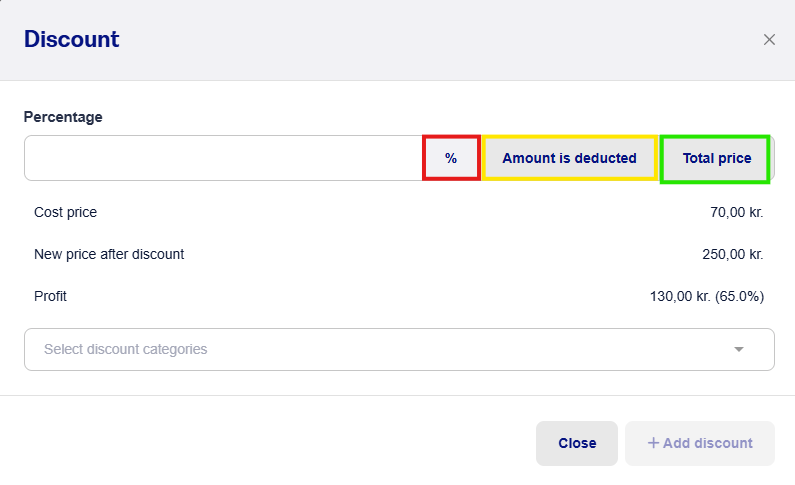Click the plus icon on Add discount

point(653,443)
